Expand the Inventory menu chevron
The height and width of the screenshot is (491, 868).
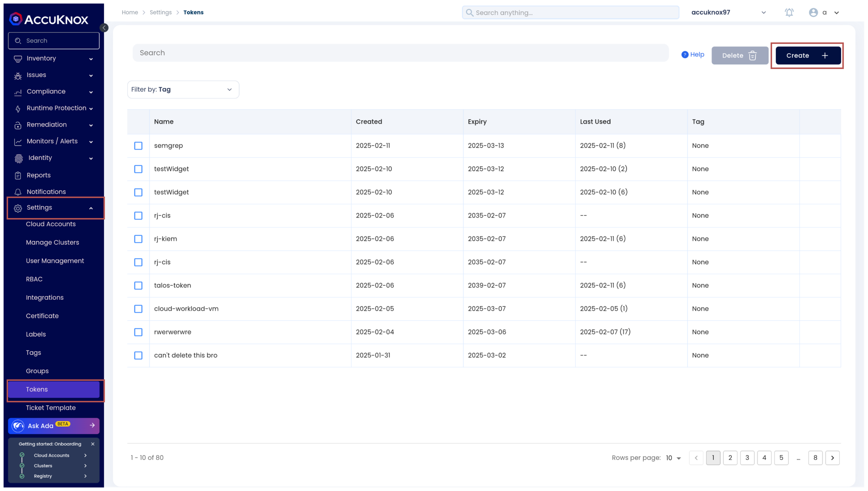91,59
